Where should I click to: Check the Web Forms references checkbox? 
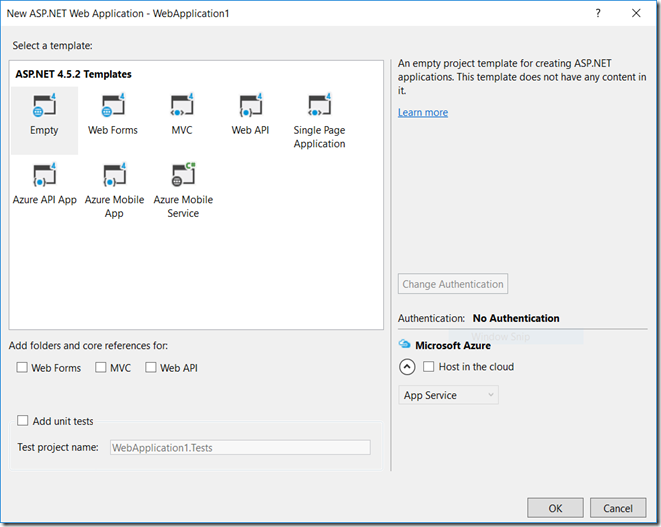pos(22,367)
